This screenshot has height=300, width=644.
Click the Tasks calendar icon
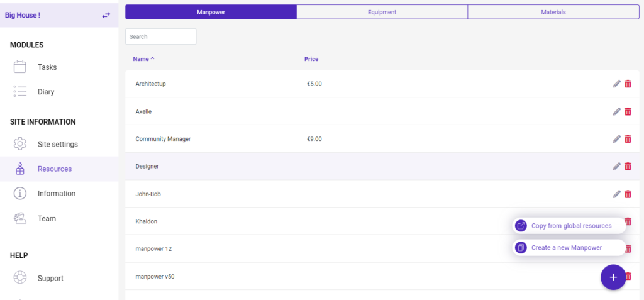point(19,67)
